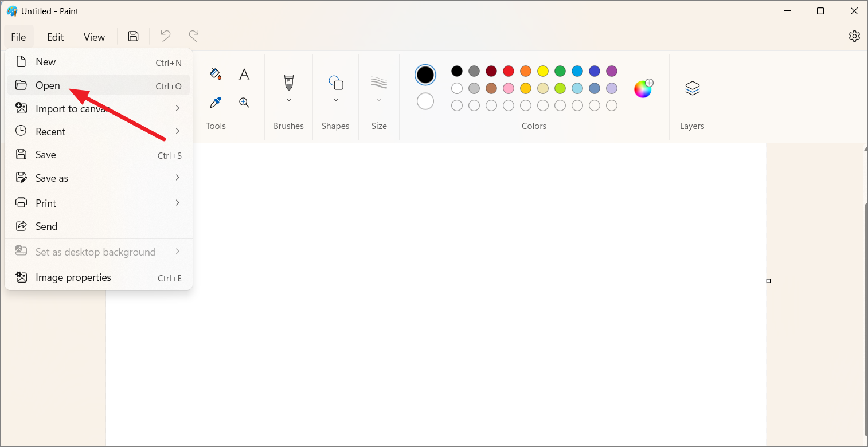The image size is (868, 447).
Task: Pick the black color swatch
Action: 457,71
